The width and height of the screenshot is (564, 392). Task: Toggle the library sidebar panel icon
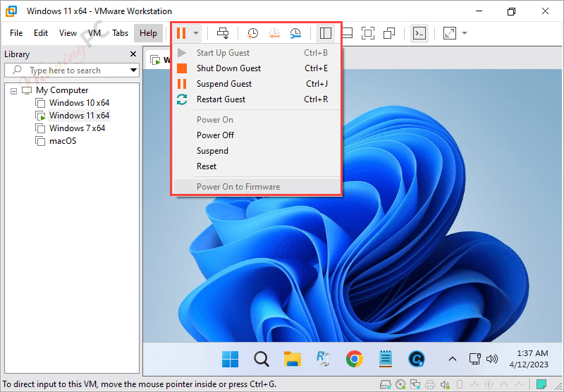(326, 33)
